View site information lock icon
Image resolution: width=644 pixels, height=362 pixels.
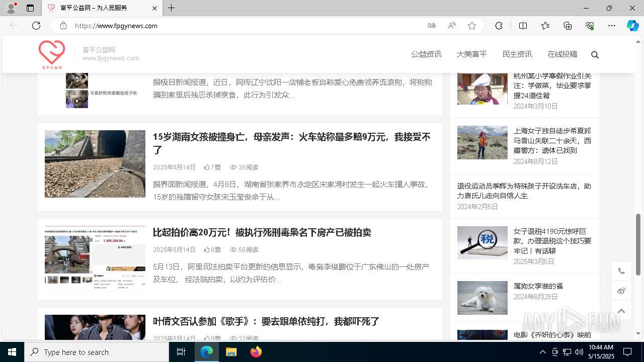63,26
